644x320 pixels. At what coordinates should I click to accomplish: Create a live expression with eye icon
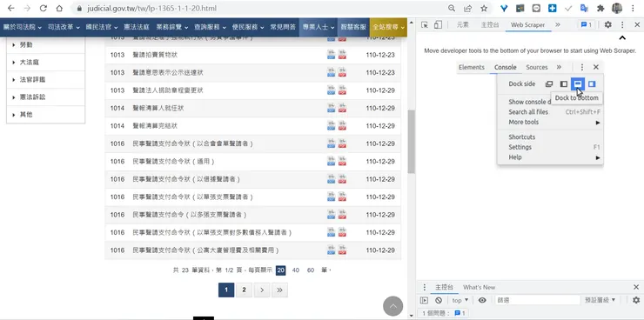(x=482, y=300)
